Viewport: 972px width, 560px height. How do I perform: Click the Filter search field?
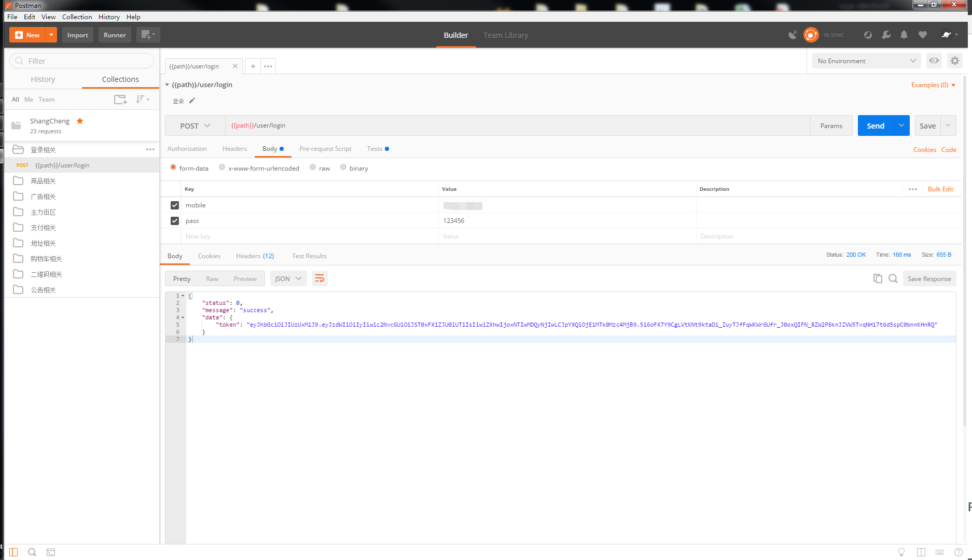click(82, 61)
